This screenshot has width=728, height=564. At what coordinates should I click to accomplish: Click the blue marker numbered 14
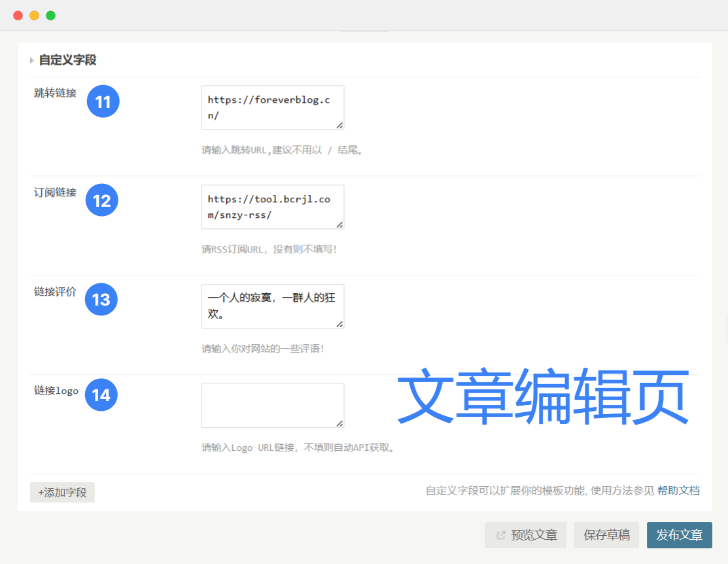(101, 395)
